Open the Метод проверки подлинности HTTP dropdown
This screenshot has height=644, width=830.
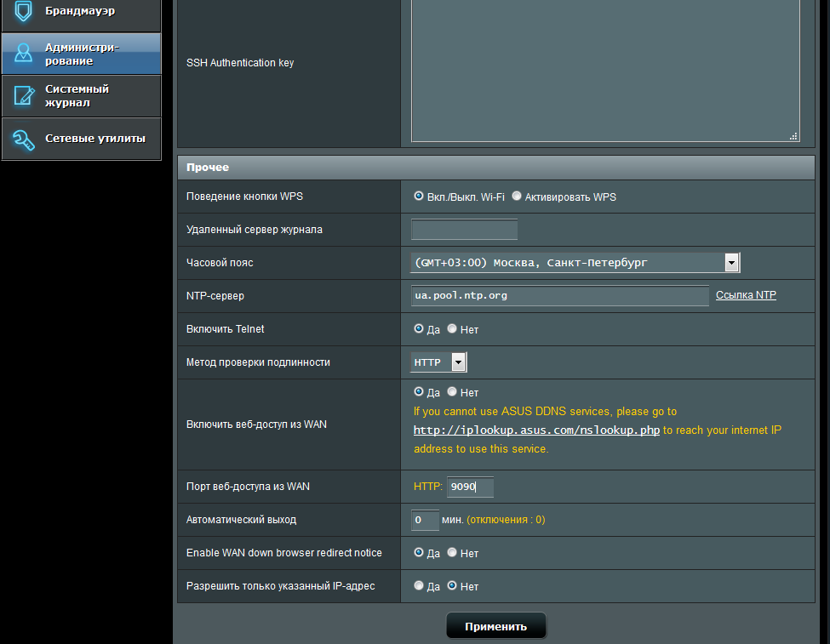tap(438, 362)
